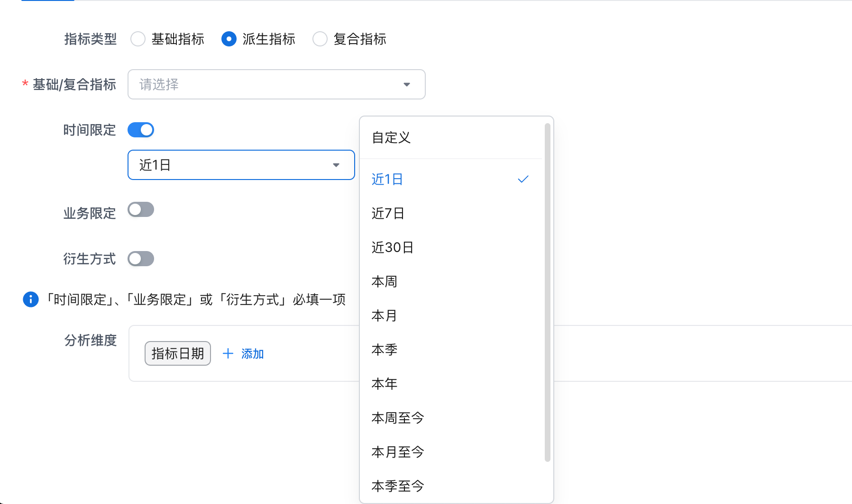Select the 基础指标 radio button

[x=138, y=39]
